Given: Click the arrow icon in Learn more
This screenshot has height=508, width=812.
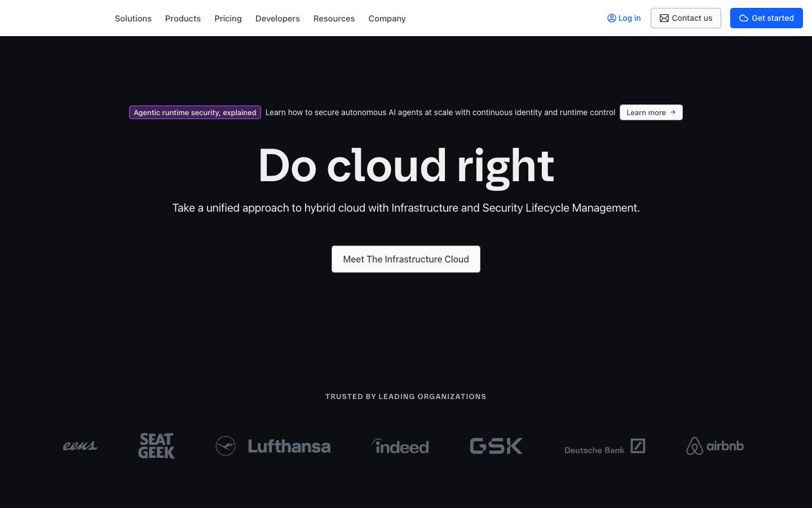Looking at the screenshot, I should (673, 112).
